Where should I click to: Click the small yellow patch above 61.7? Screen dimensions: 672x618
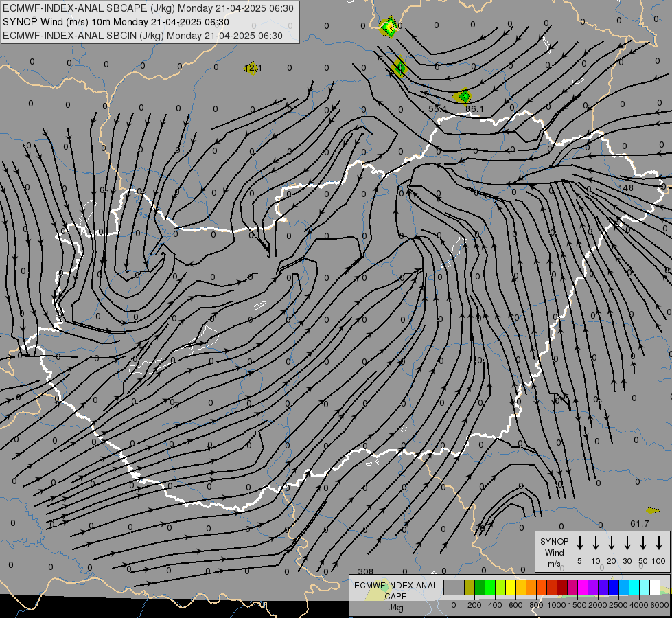[653, 510]
